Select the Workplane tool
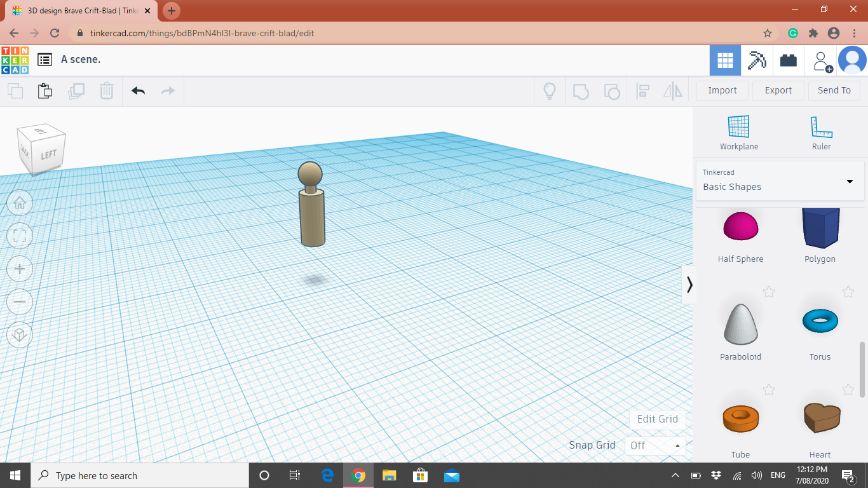This screenshot has width=868, height=488. 739,133
